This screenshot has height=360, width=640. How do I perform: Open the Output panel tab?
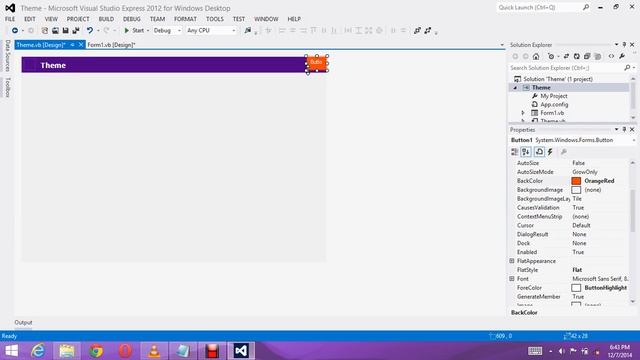(x=23, y=322)
